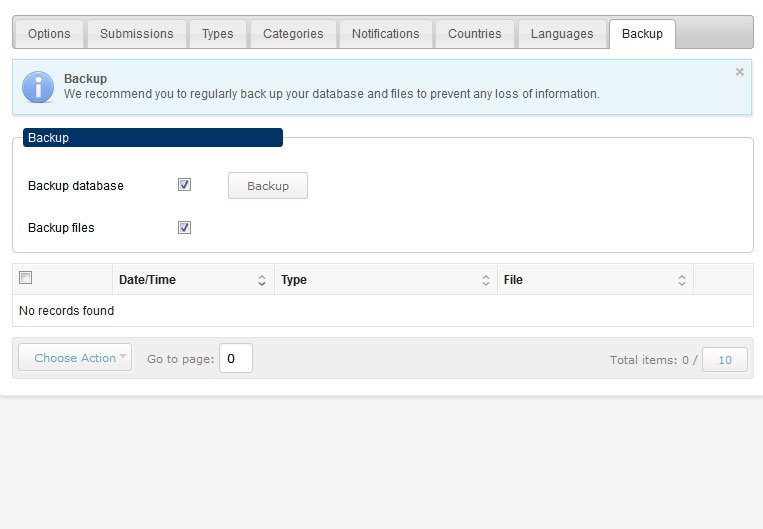Click the Date/Time column header
The height and width of the screenshot is (529, 763).
[193, 279]
